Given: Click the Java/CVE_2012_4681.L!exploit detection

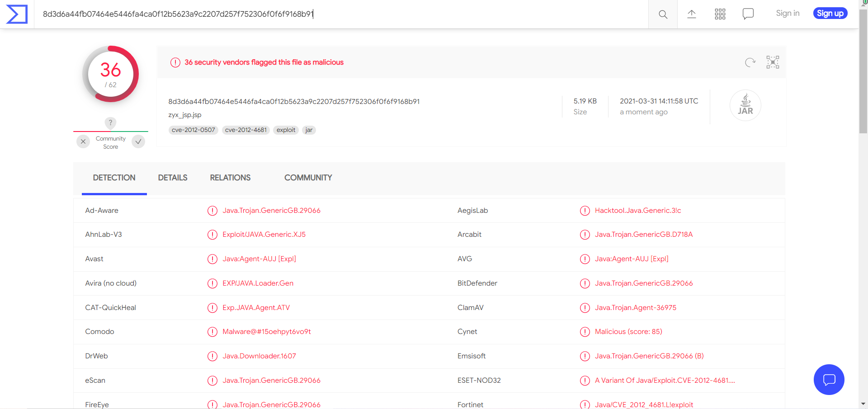Looking at the screenshot, I should [644, 404].
